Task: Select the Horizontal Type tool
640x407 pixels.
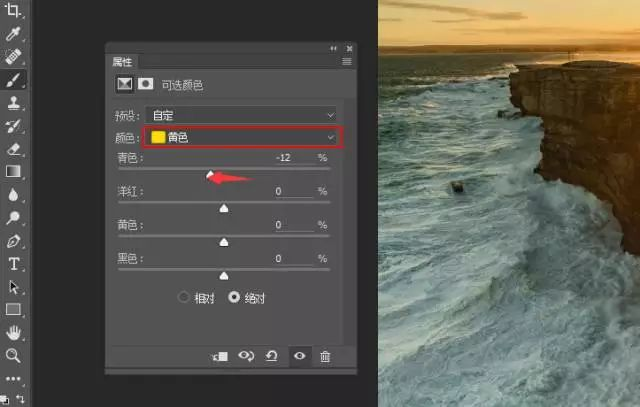Action: (14, 264)
